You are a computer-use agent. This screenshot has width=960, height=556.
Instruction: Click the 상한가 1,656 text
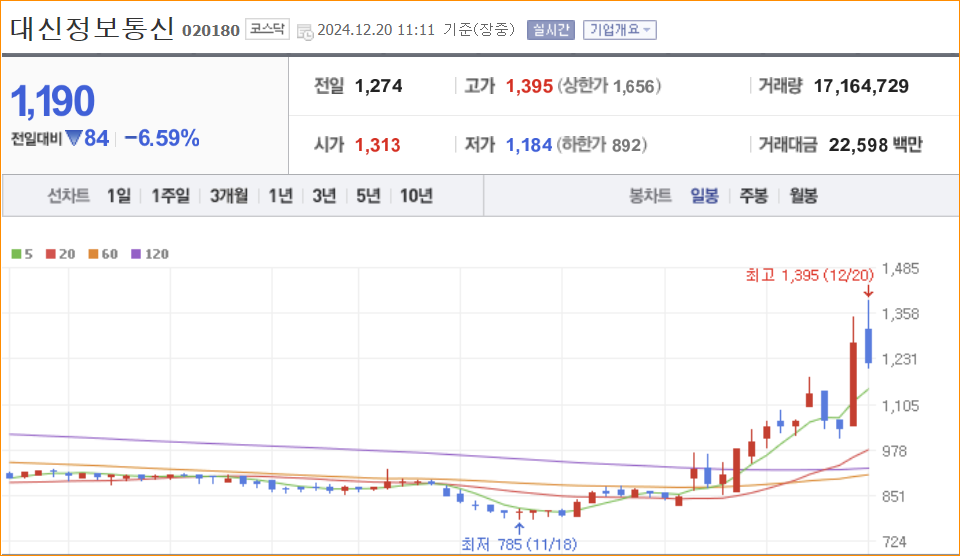[x=609, y=86]
